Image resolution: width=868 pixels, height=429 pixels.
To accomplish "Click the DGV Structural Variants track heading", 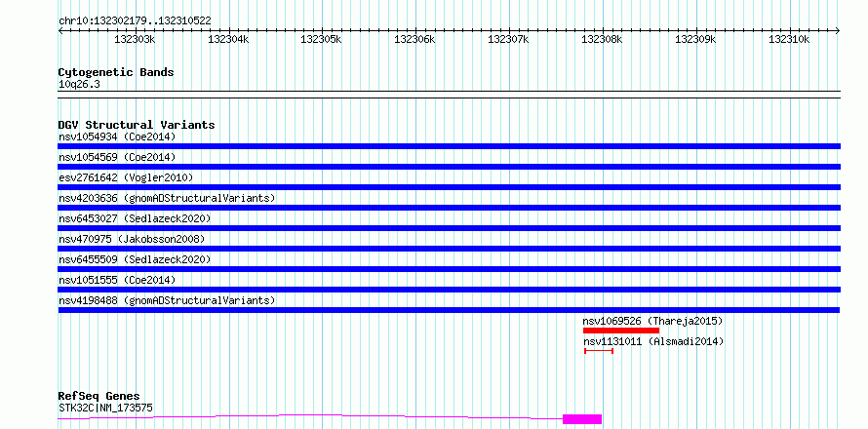I will 137,125.
